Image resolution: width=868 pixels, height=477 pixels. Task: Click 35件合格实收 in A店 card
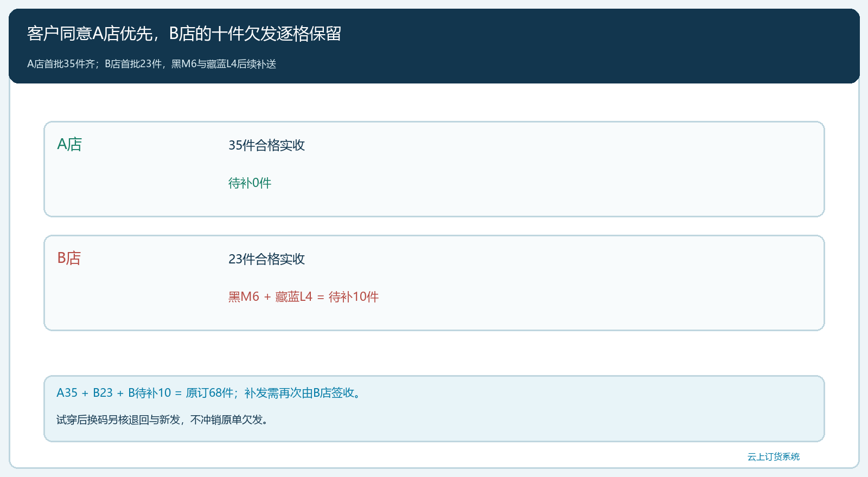[266, 145]
